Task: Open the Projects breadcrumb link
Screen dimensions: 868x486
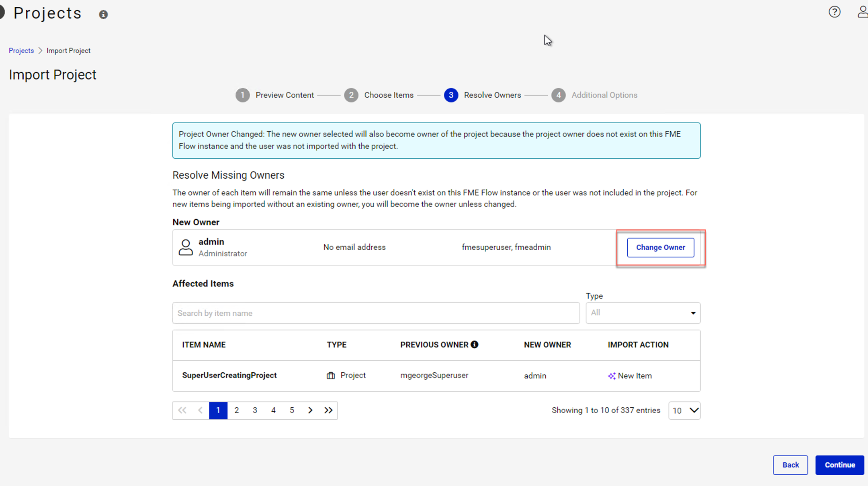Action: [21, 51]
